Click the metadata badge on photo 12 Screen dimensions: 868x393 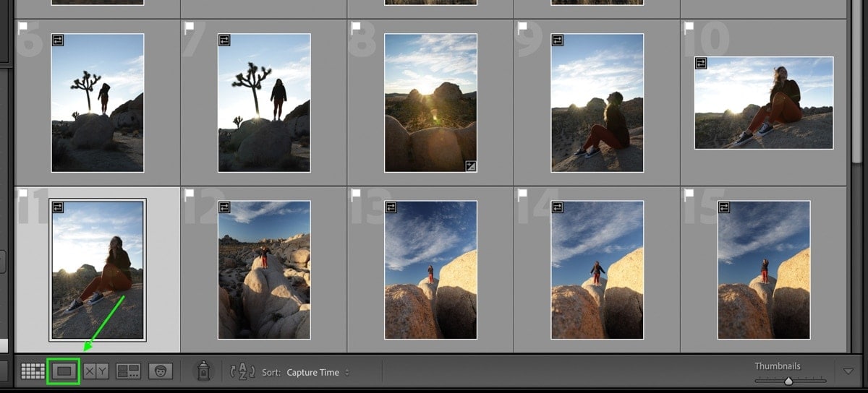225,208
